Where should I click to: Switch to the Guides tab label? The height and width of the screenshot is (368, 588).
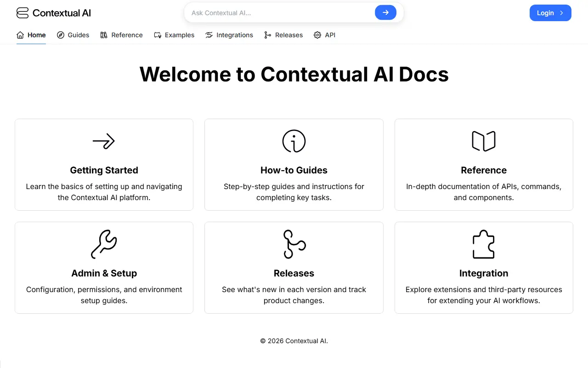(x=79, y=35)
